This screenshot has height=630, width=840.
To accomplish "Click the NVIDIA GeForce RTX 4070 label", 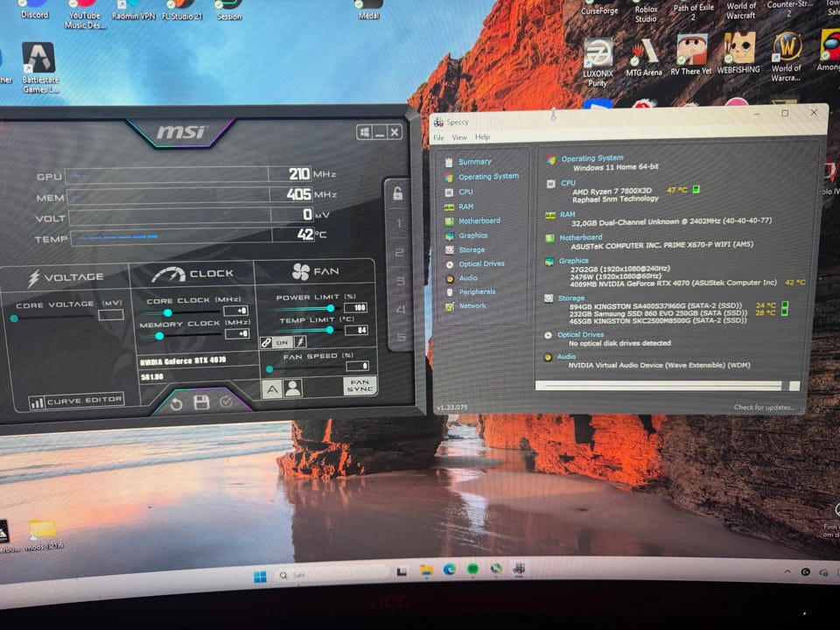I will coord(183,361).
